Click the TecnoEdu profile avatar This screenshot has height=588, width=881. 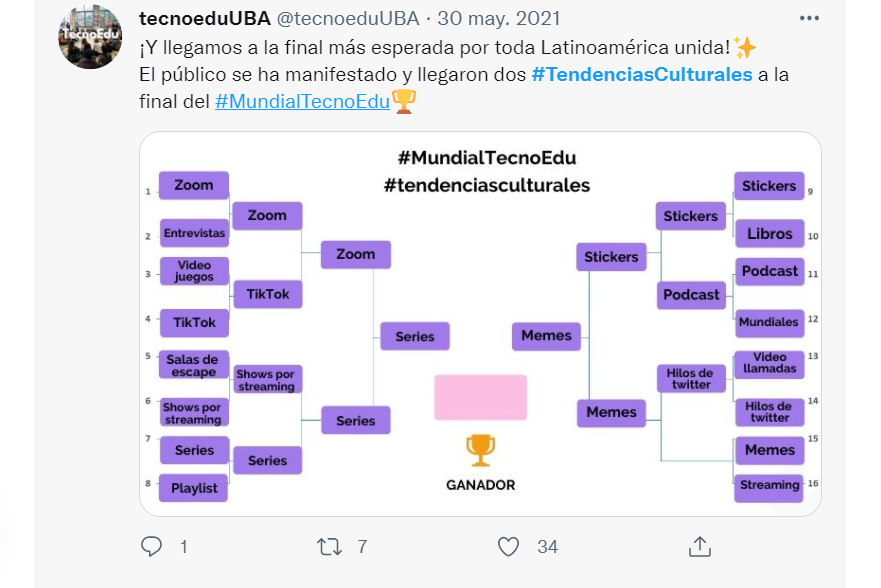click(90, 37)
